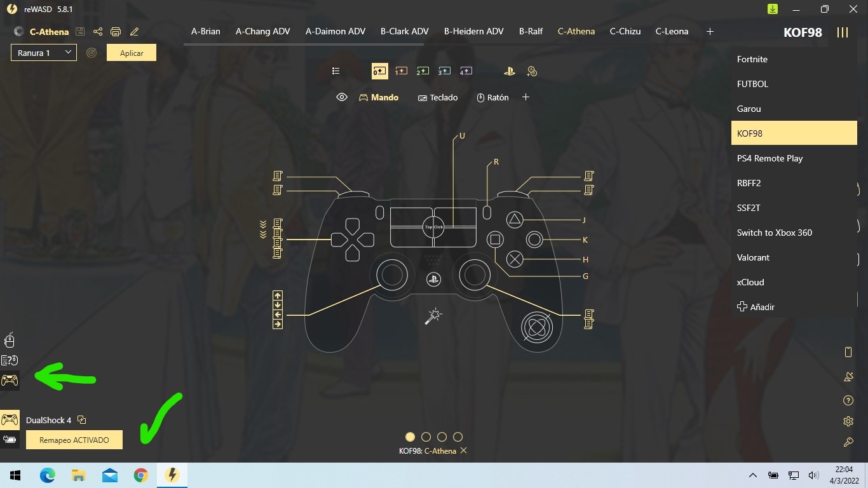Open the A-Chang ADV config tab

point(263,31)
